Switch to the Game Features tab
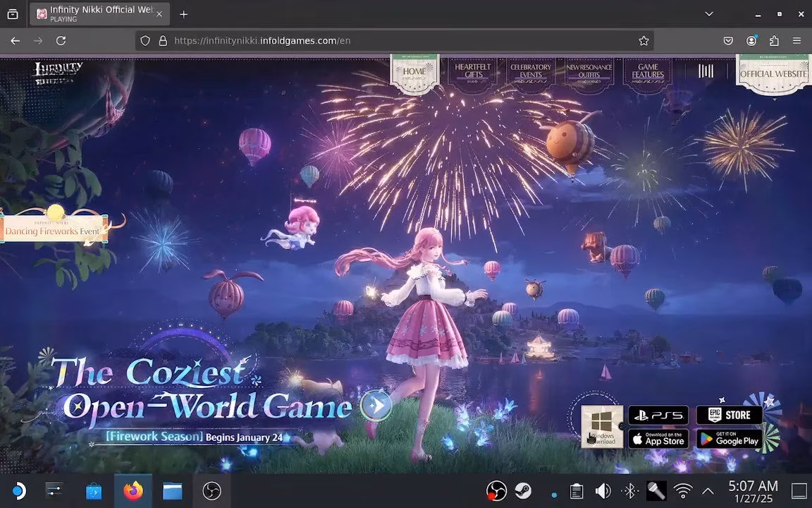 [647, 71]
